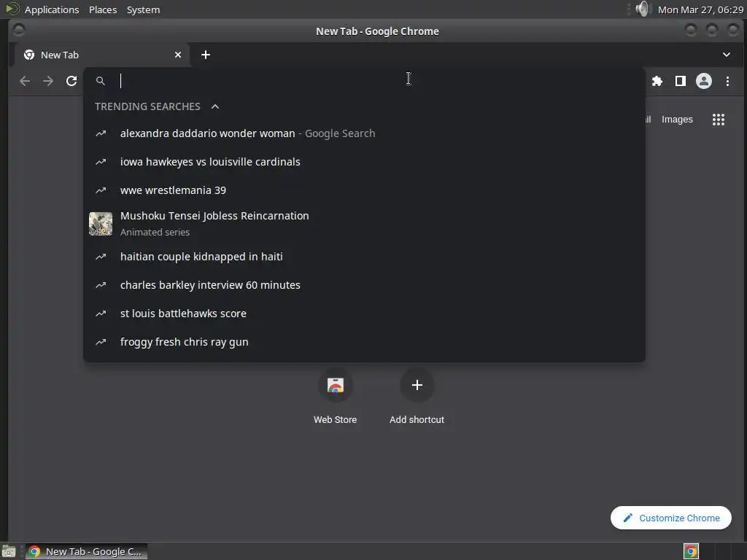
Task: Select iowa hawkeyes vs louisville cardinals
Action: tap(364, 162)
